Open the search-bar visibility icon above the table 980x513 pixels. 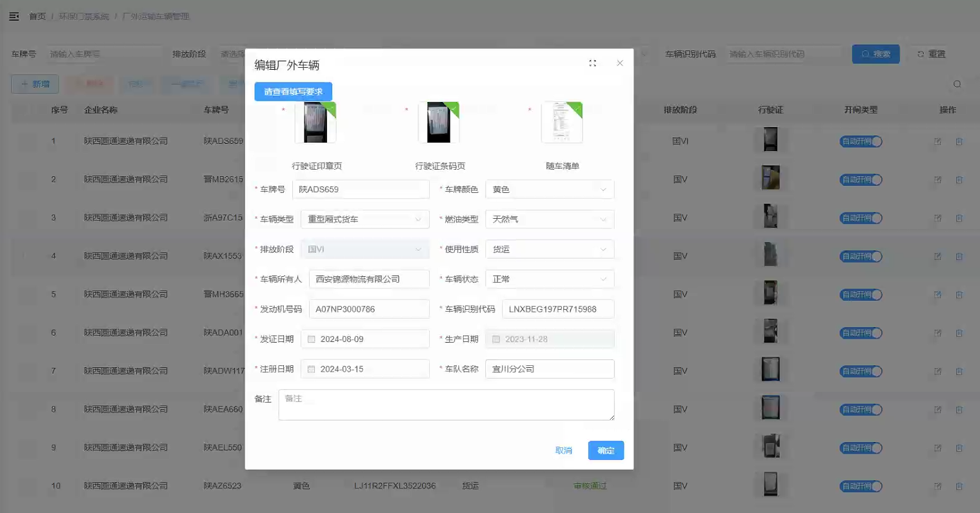coord(957,84)
